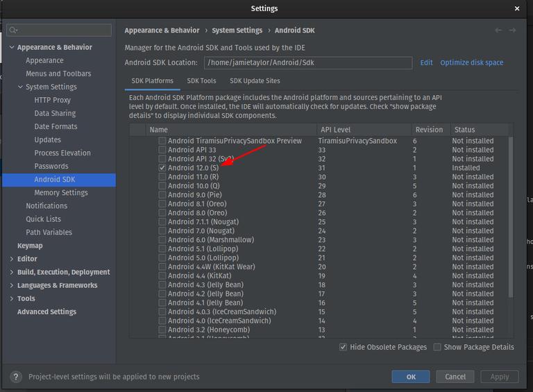Screen dimensions: 533x392
Task: Expand Languages & Frameworks section
Action: pyautogui.click(x=12, y=285)
